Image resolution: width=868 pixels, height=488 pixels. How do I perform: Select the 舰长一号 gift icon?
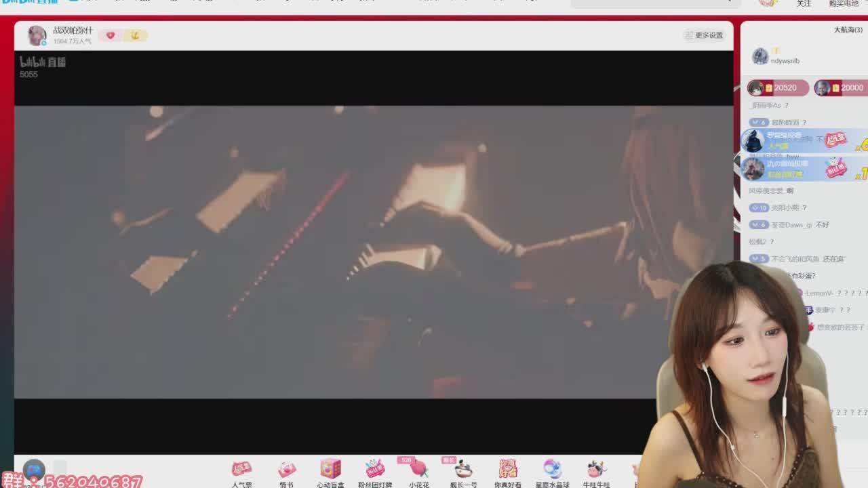pos(463,469)
